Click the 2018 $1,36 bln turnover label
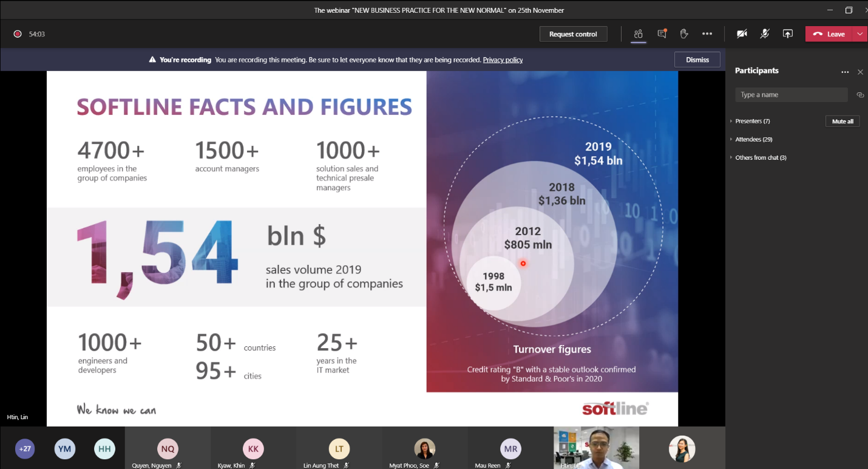The width and height of the screenshot is (868, 469). 561,194
